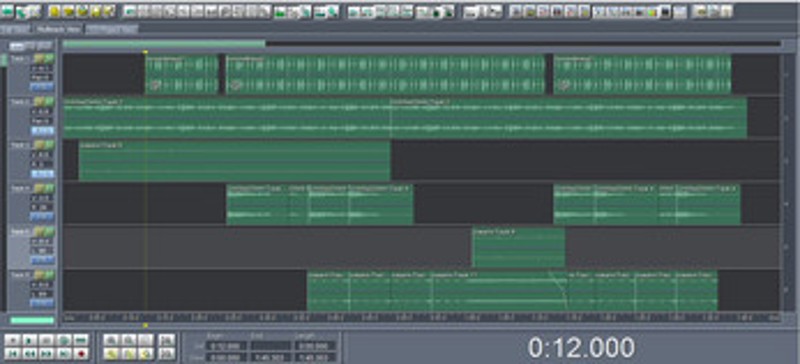Zoom in horizontally on the timeline
The width and height of the screenshot is (800, 364).
pos(112,340)
